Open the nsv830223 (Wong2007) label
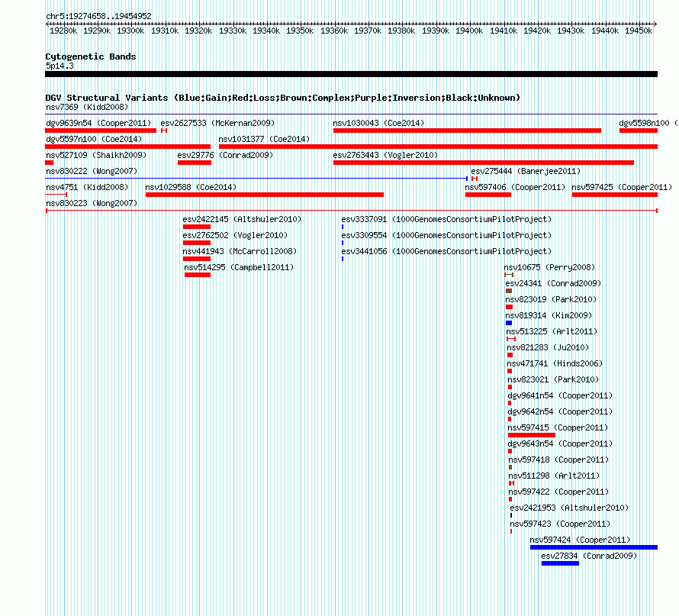Screen dimensions: 679x616 [x=92, y=203]
